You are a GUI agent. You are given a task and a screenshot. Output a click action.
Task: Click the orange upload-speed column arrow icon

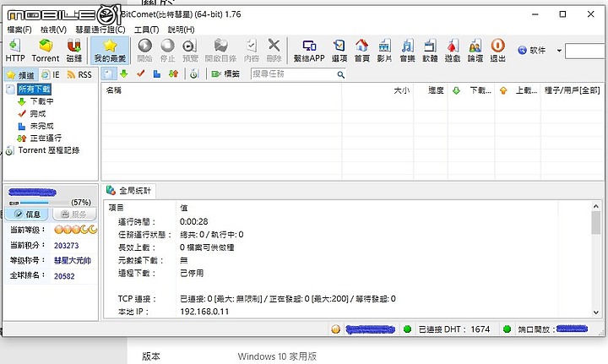tap(503, 90)
